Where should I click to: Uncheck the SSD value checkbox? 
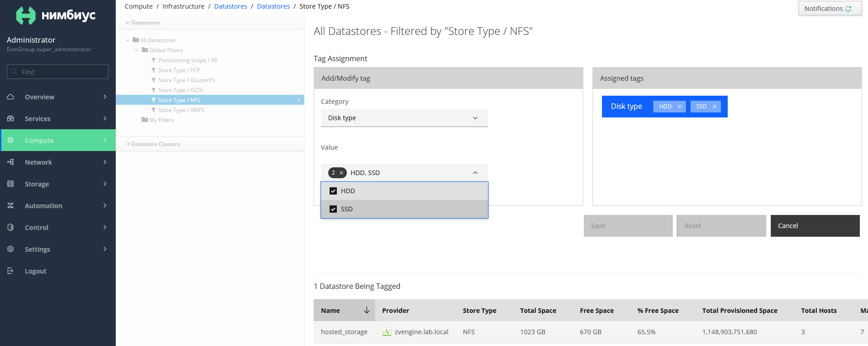333,209
